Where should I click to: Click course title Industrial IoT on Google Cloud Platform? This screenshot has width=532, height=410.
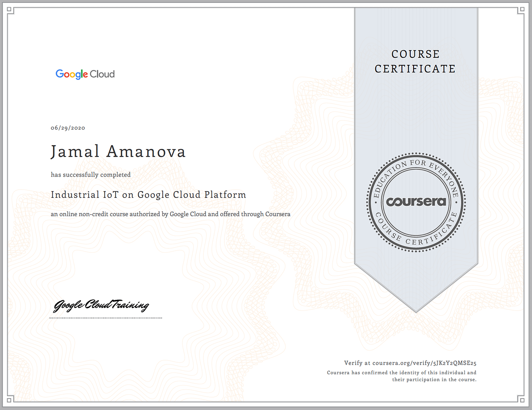148,195
